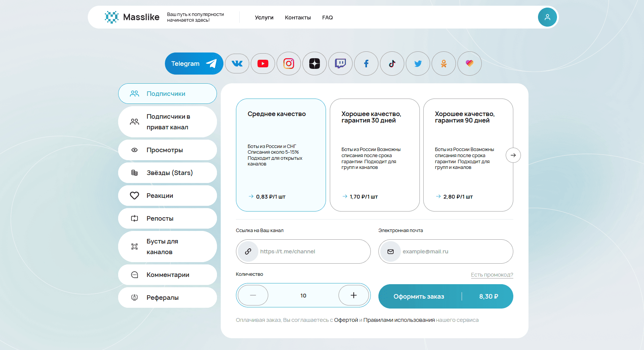Click the 1,70 ₽/1 шт price
Image resolution: width=644 pixels, height=350 pixels.
pyautogui.click(x=364, y=197)
